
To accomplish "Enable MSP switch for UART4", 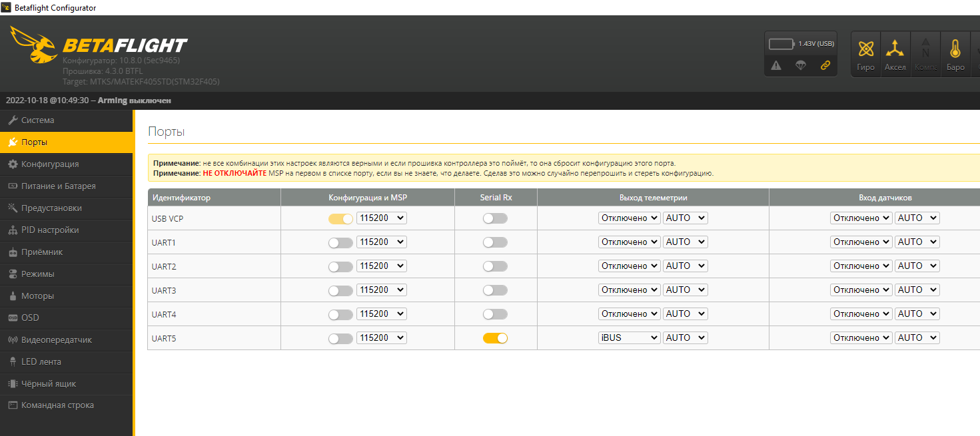I will [x=340, y=314].
